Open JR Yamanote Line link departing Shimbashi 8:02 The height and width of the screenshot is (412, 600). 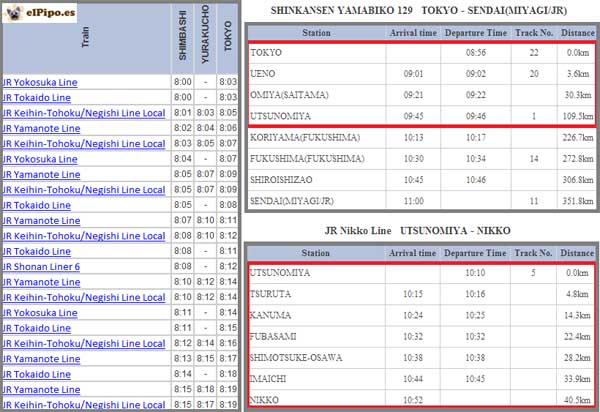(x=41, y=128)
